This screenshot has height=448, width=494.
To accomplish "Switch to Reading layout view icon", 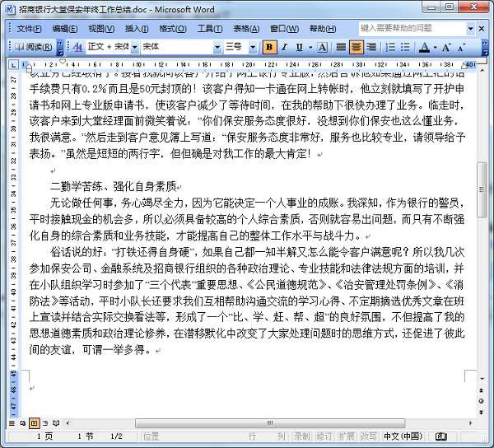I will (56, 423).
